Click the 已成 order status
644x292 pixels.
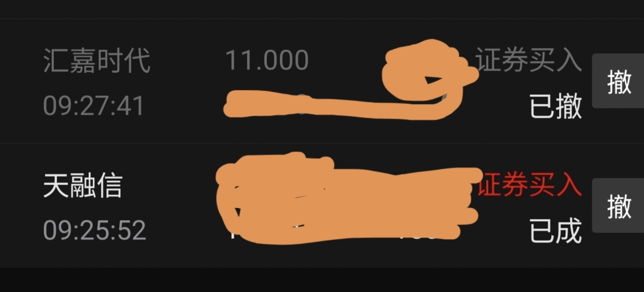[555, 231]
